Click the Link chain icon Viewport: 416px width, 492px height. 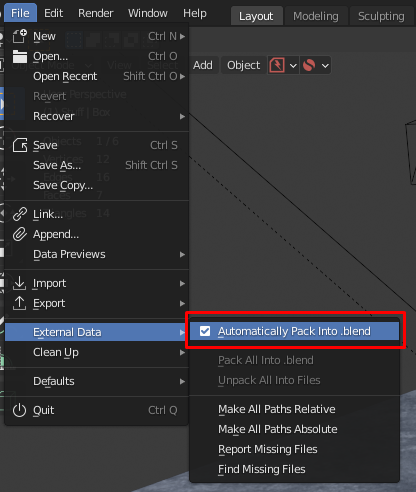(x=20, y=214)
